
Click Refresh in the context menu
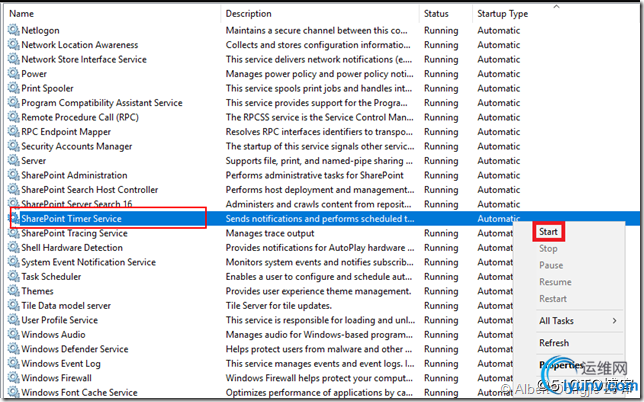554,342
